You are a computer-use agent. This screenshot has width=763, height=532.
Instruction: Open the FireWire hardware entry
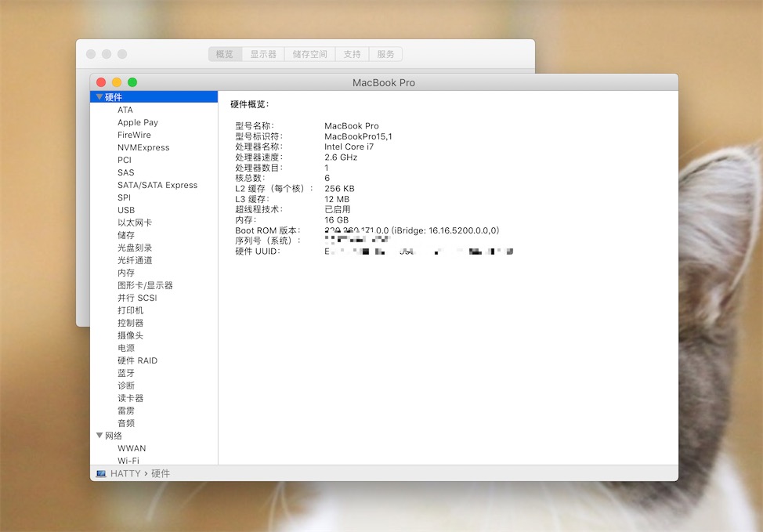134,135
